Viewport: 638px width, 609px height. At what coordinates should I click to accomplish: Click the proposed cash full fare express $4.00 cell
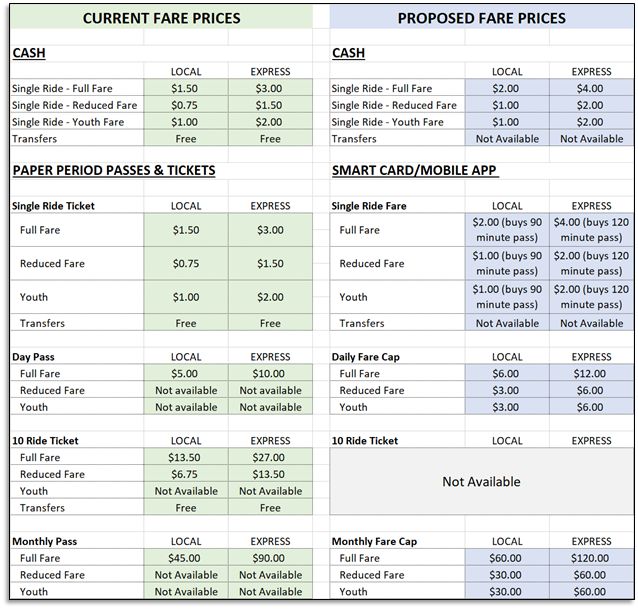tap(591, 88)
